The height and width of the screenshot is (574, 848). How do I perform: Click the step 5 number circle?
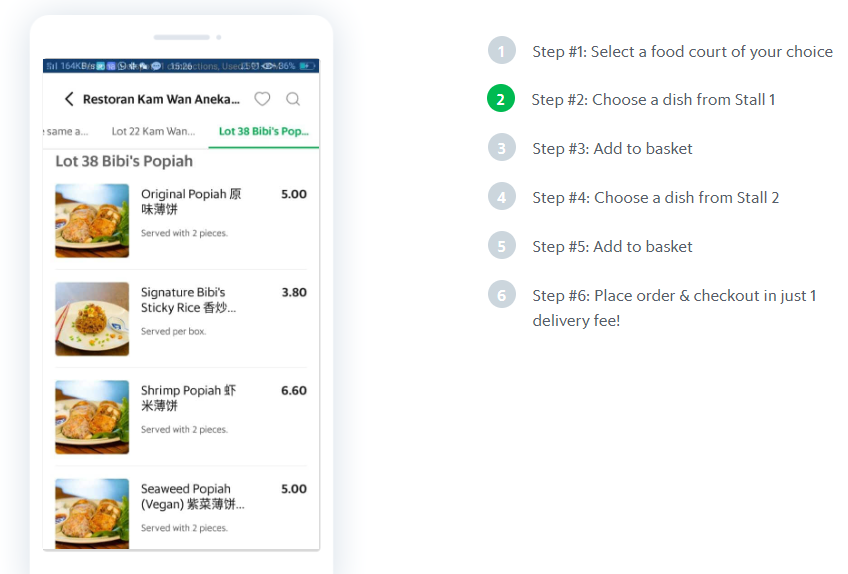pyautogui.click(x=501, y=246)
